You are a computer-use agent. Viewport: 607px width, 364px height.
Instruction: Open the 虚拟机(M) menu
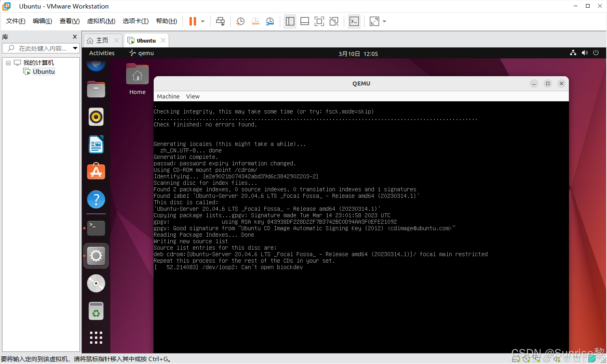coord(101,21)
